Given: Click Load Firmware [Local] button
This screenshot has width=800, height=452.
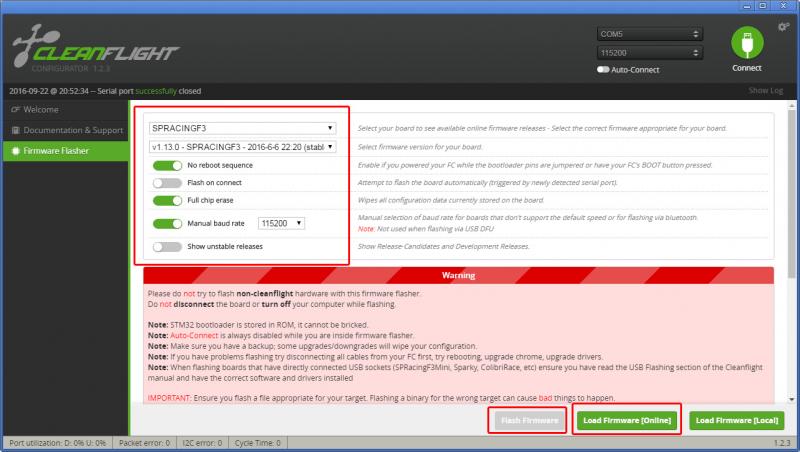Looking at the screenshot, I should coord(736,421).
